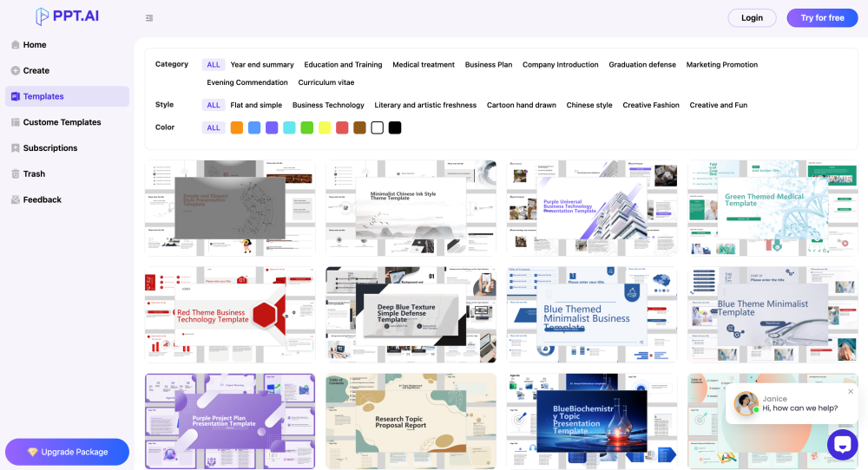Collapse the sidebar with the menu icon
868x470 pixels.
click(x=149, y=18)
